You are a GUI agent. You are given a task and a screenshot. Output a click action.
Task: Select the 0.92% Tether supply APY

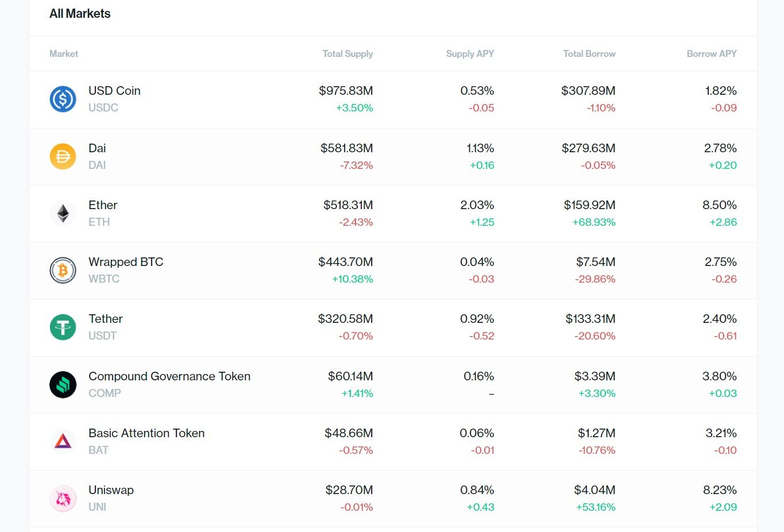(x=477, y=319)
